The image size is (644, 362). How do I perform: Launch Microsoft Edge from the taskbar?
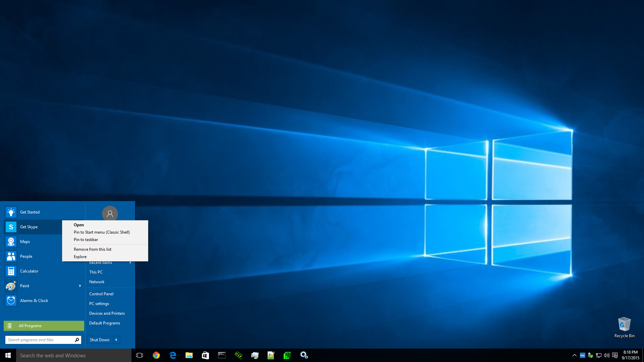point(173,355)
